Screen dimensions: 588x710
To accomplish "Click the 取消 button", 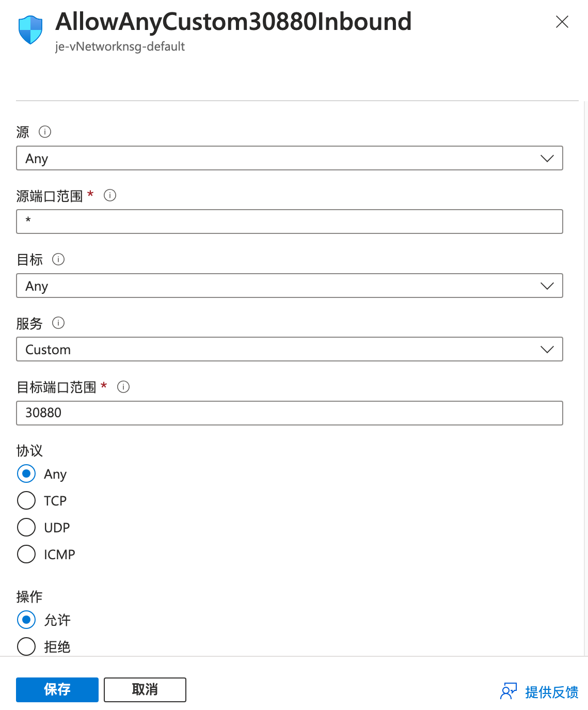I will pyautogui.click(x=145, y=690).
